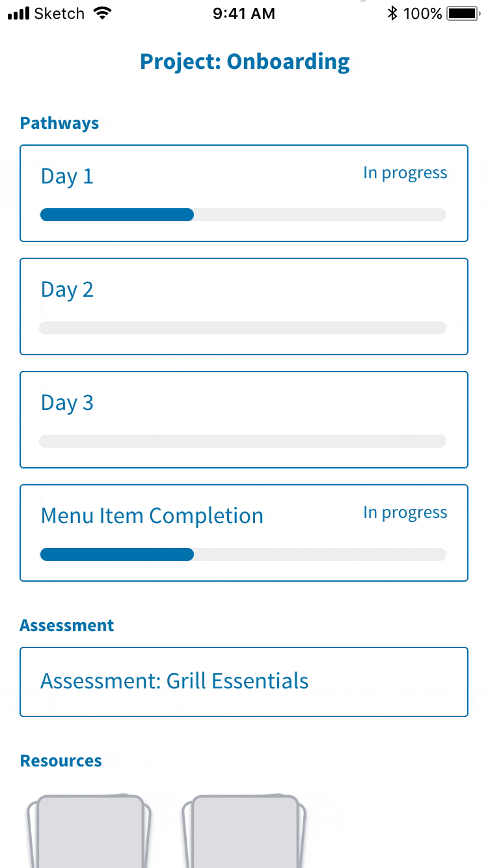Open the Menu Item Completion pathway

point(244,533)
